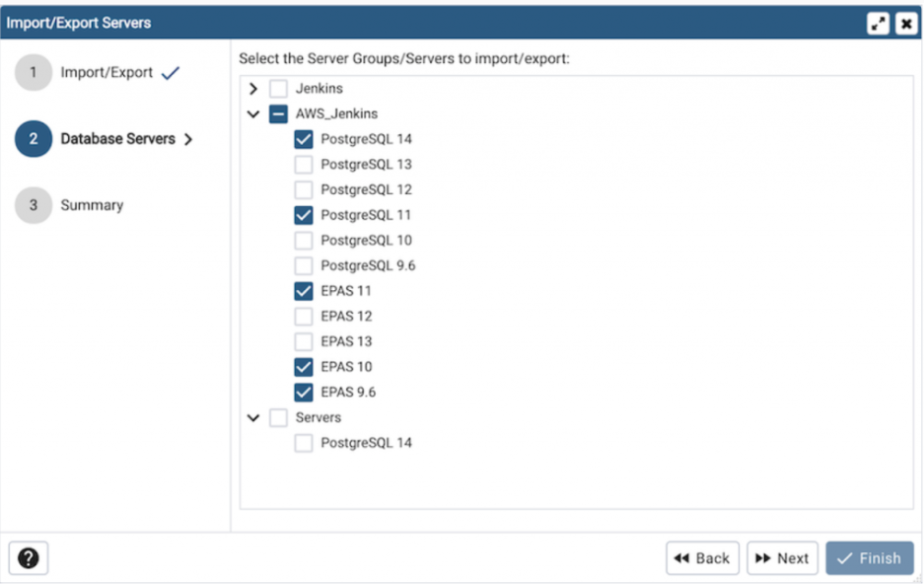This screenshot has height=584, width=924.
Task: Select the Database Servers step
Action: pos(117,139)
